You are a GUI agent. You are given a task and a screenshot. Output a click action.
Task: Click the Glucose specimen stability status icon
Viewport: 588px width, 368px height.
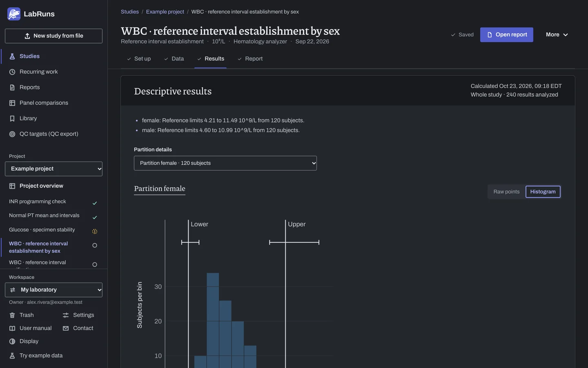tap(95, 231)
